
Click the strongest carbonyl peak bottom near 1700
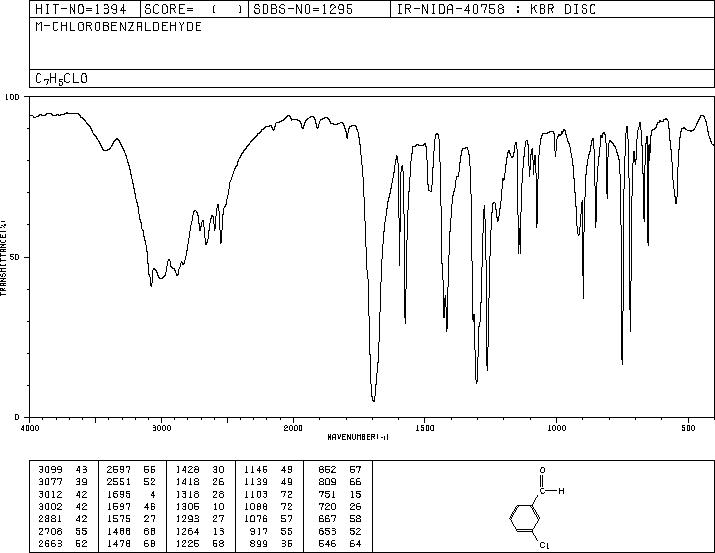(x=373, y=400)
